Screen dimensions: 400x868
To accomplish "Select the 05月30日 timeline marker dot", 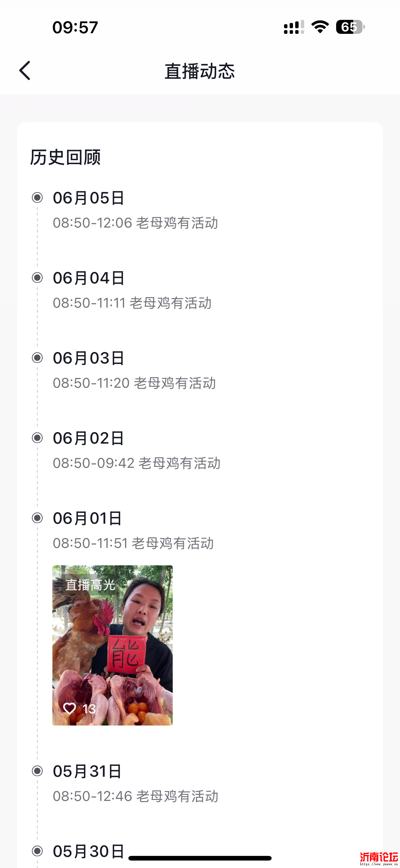I will click(38, 851).
